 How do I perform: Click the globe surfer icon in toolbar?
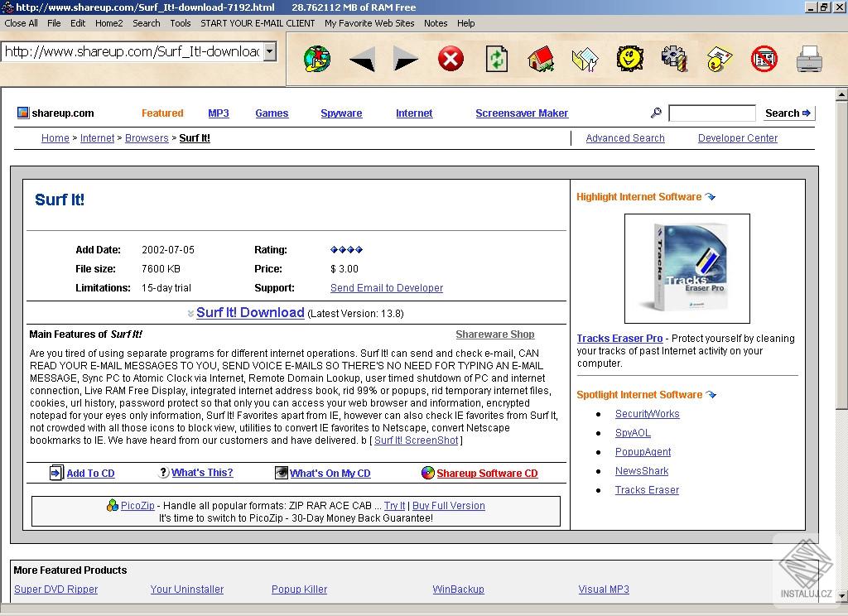[317, 59]
